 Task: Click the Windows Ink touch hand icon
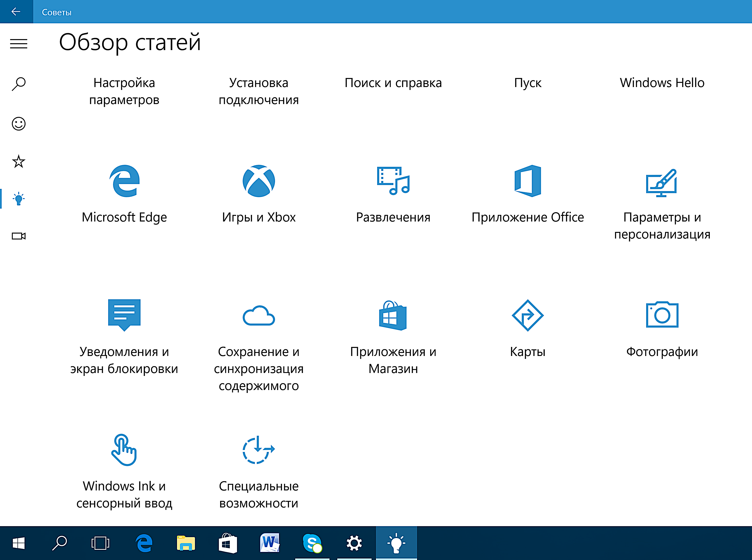pos(124,450)
